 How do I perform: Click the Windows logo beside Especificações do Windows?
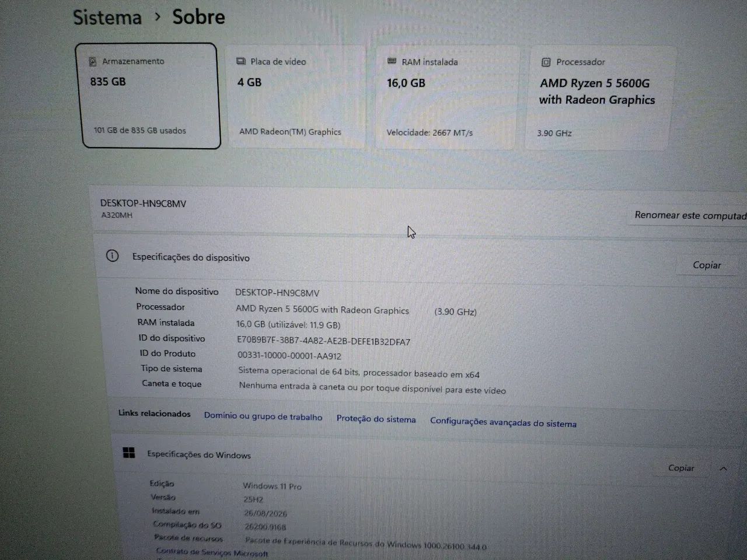(x=129, y=453)
